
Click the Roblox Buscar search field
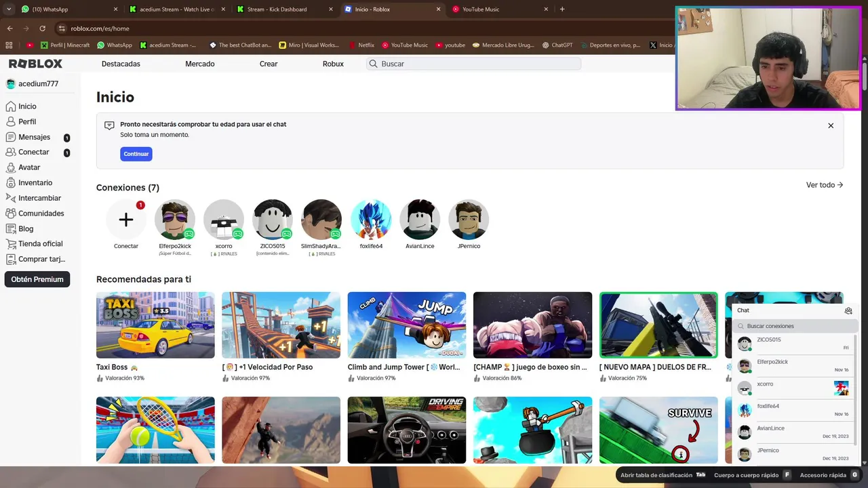pyautogui.click(x=474, y=64)
